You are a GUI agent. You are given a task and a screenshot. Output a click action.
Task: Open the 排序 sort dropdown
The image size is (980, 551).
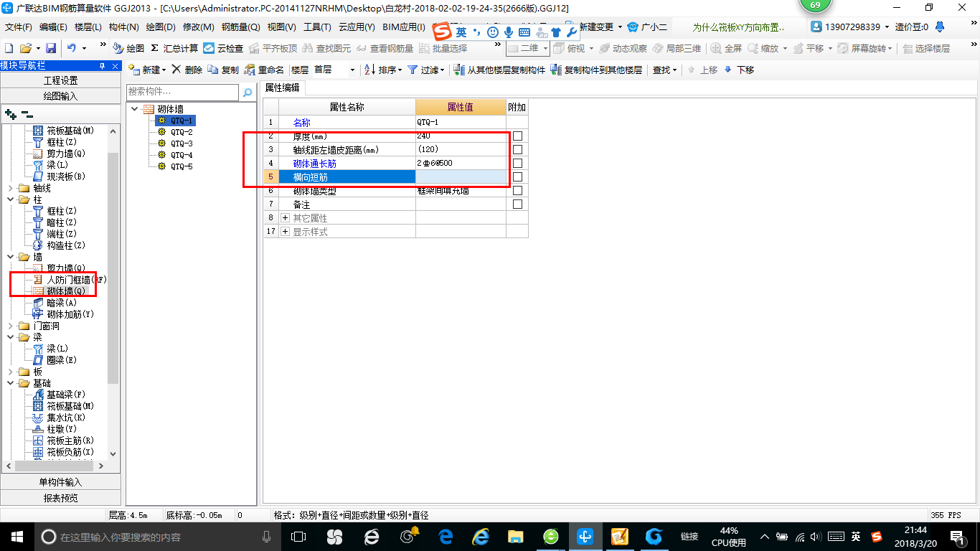[383, 70]
